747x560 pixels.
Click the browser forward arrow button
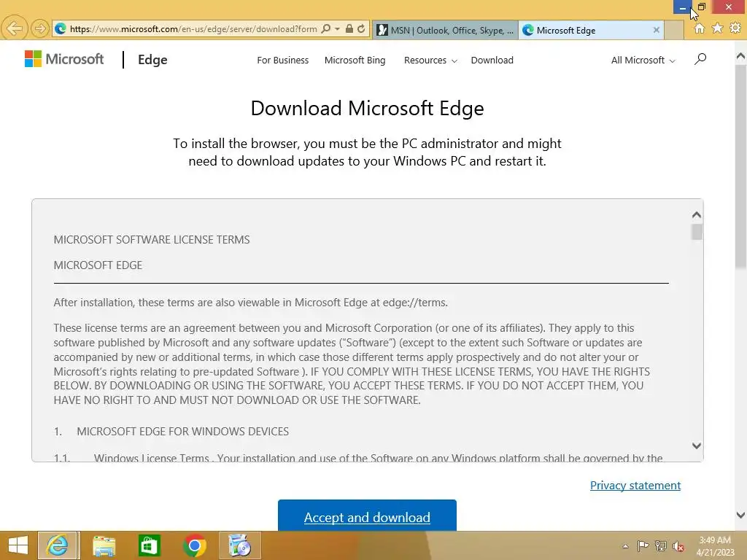(40, 29)
